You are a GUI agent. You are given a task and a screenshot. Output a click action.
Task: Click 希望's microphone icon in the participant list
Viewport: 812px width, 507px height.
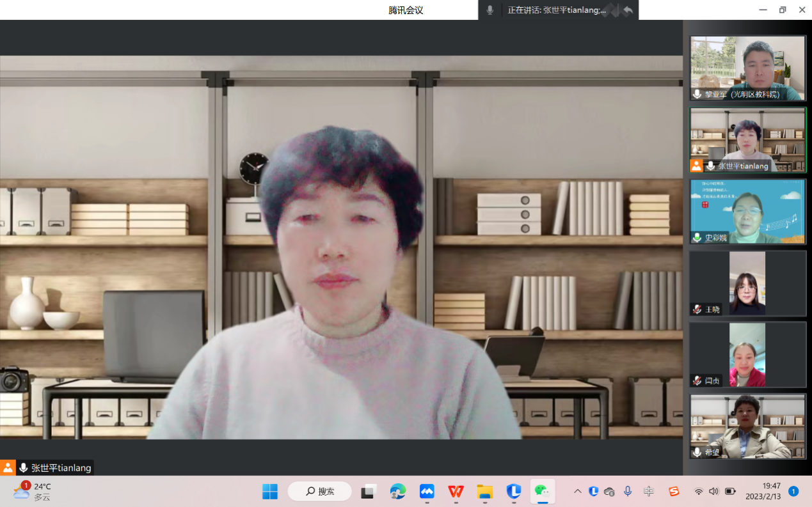tap(697, 452)
